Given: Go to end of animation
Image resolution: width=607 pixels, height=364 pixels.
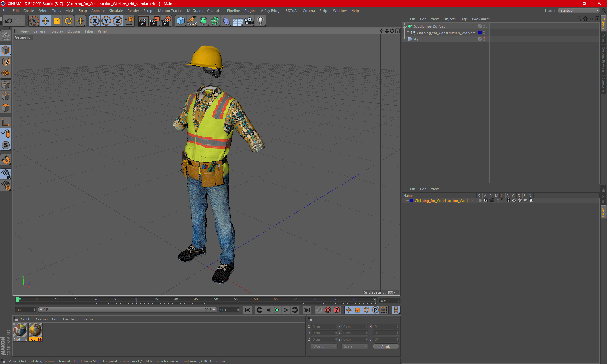Looking at the screenshot, I should coord(307,310).
